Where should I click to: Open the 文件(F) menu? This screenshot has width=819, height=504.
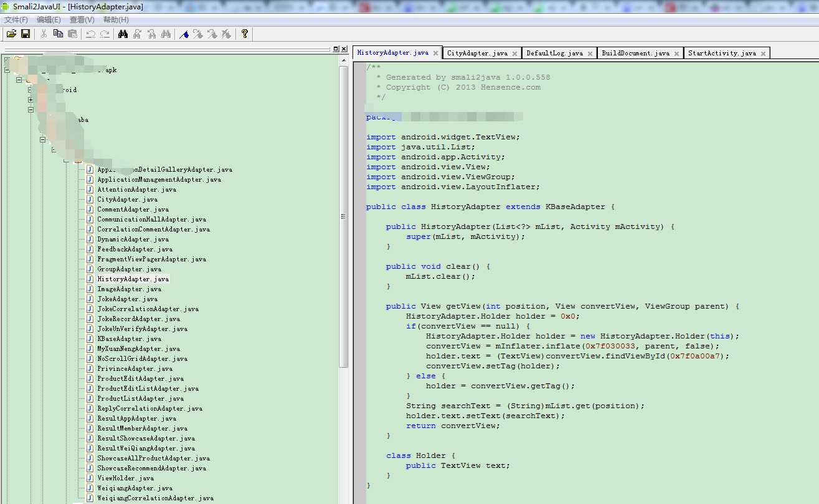(16, 20)
